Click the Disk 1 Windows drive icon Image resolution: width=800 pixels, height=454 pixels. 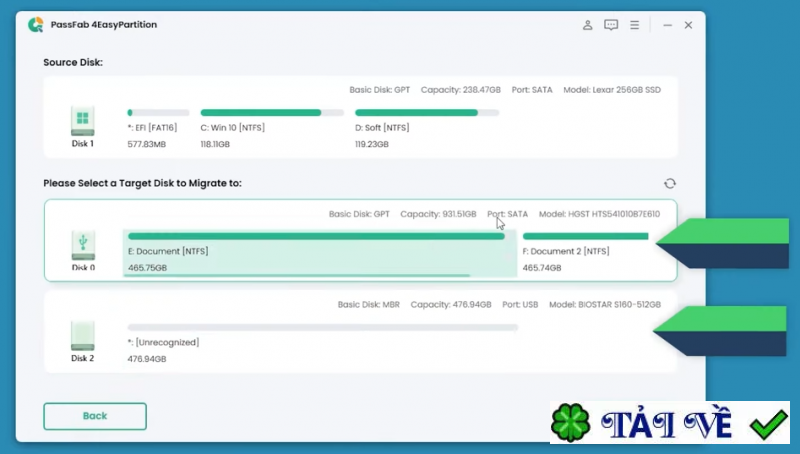point(82,121)
